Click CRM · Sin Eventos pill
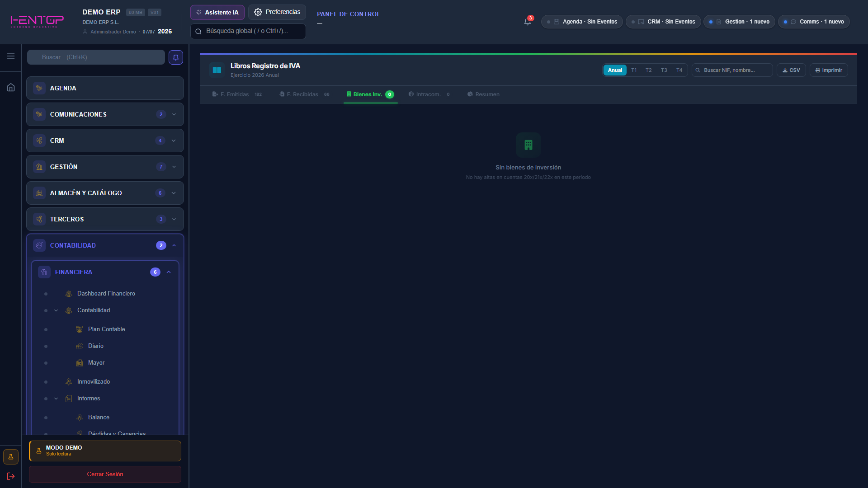868x488 pixels. pyautogui.click(x=663, y=22)
